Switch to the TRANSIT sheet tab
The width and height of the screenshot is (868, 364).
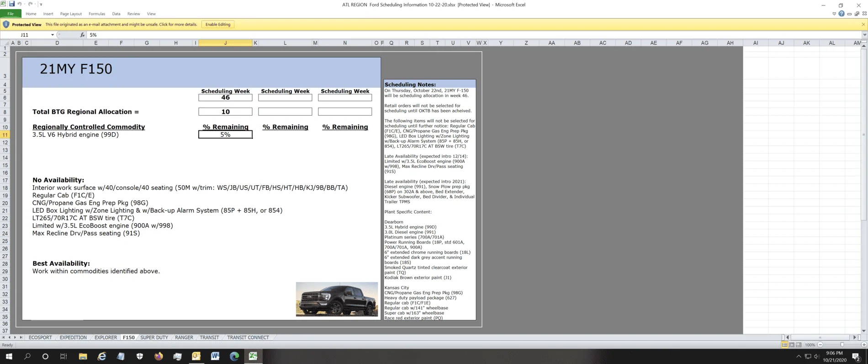coord(209,337)
